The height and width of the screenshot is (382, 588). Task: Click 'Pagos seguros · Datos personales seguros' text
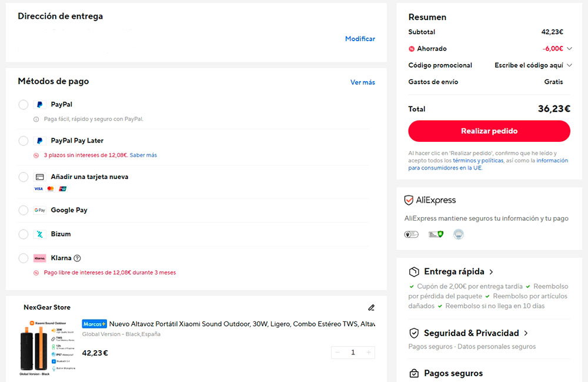472,347
